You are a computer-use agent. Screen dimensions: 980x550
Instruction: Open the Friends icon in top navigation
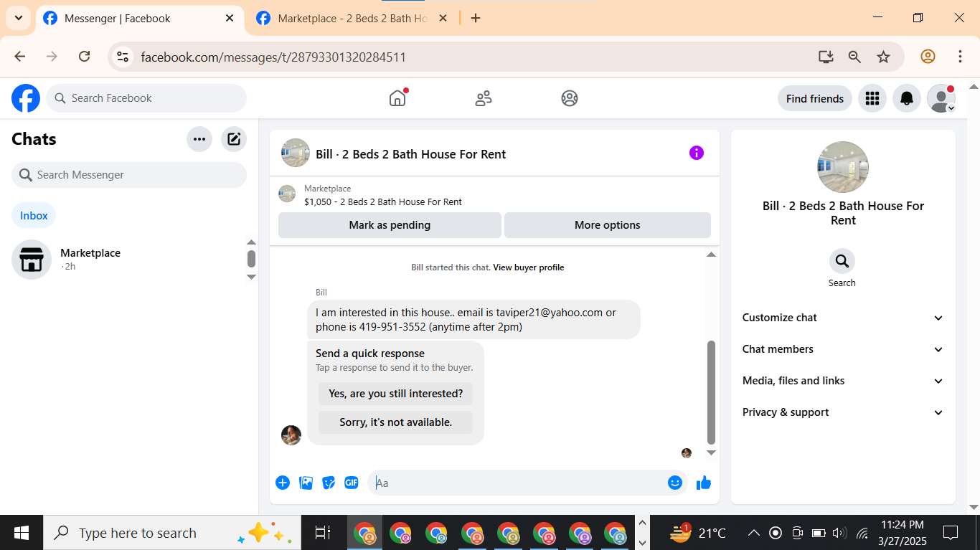[x=484, y=98]
